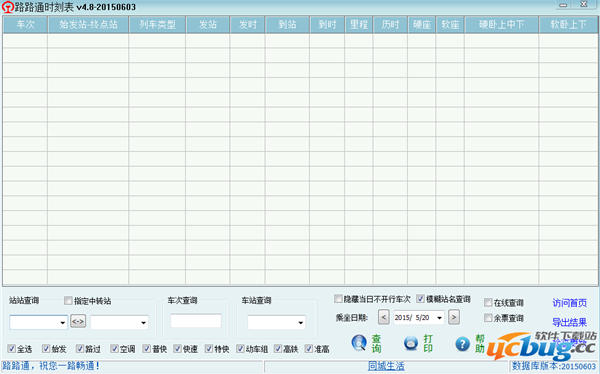Click the 软卧上下 column header

tap(568, 24)
